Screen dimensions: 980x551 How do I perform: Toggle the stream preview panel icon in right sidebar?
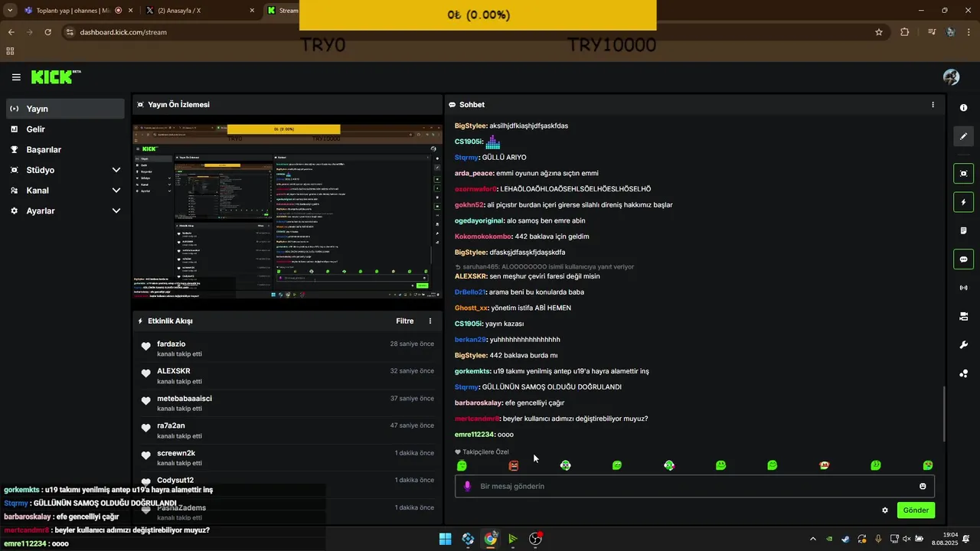(x=963, y=174)
